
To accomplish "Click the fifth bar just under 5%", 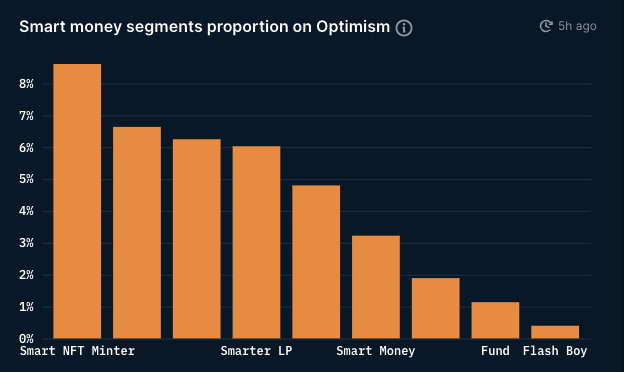I will point(316,262).
